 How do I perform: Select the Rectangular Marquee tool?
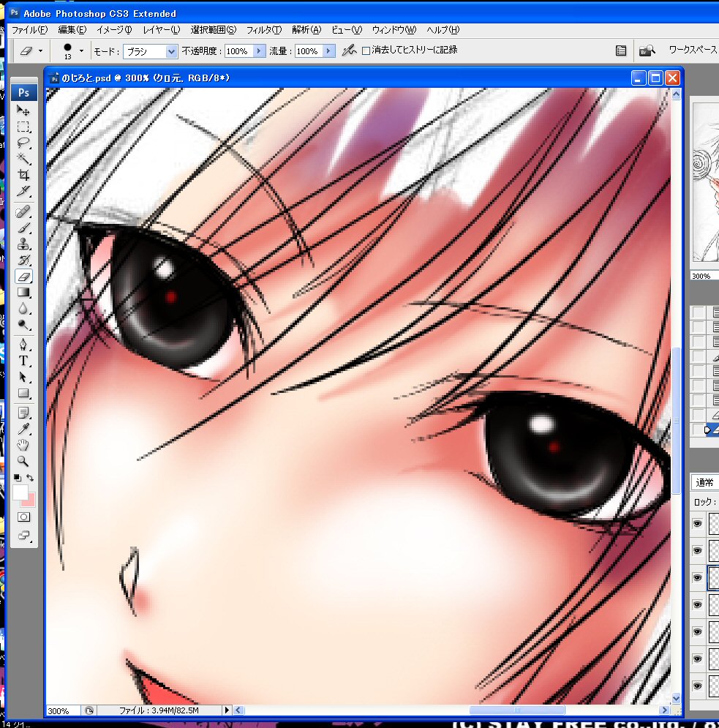tap(23, 127)
